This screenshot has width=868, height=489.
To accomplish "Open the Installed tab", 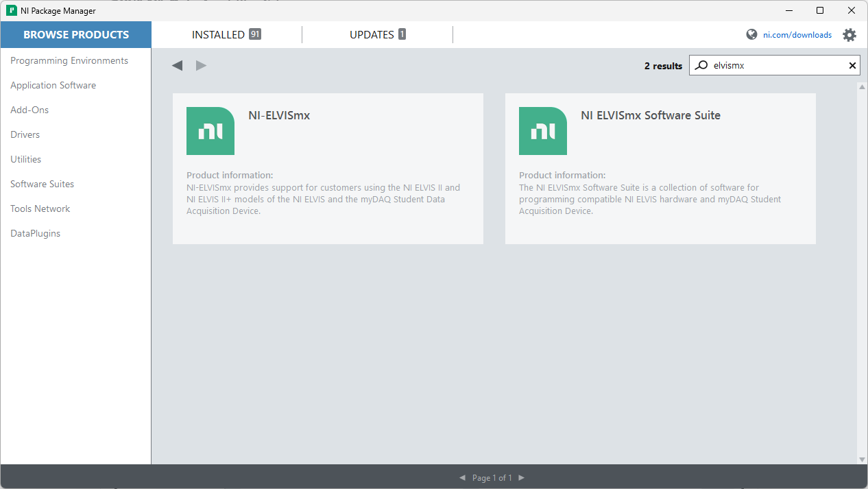I will (x=226, y=34).
